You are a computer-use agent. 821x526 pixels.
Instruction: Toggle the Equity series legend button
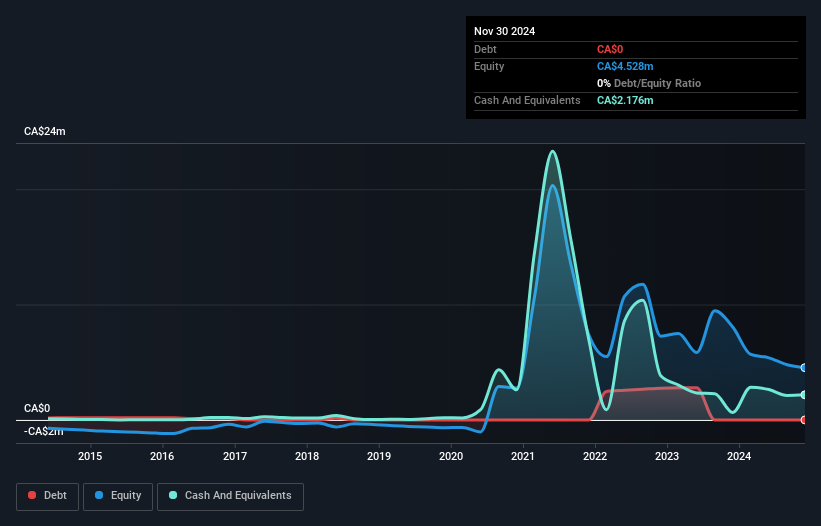click(118, 496)
